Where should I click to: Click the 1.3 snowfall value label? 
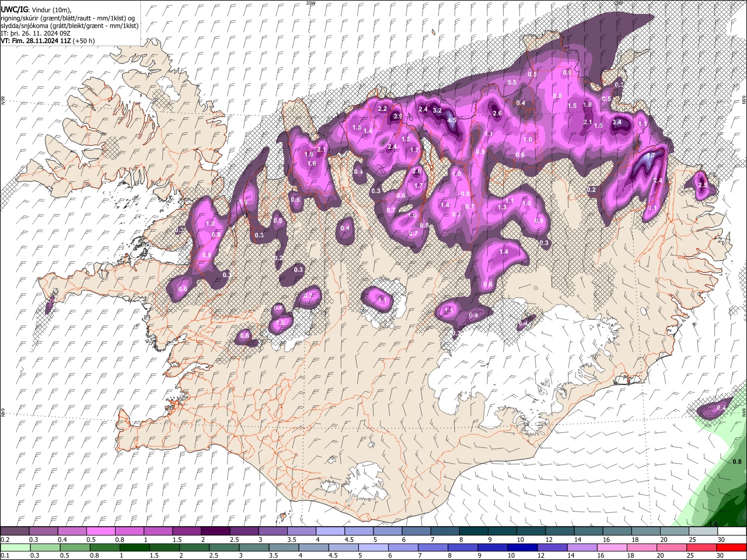[502, 207]
